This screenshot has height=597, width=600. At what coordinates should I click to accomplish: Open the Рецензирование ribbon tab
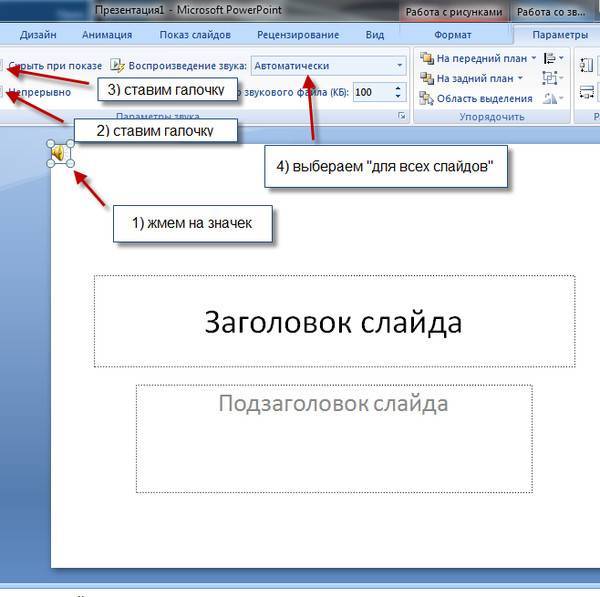[x=298, y=35]
